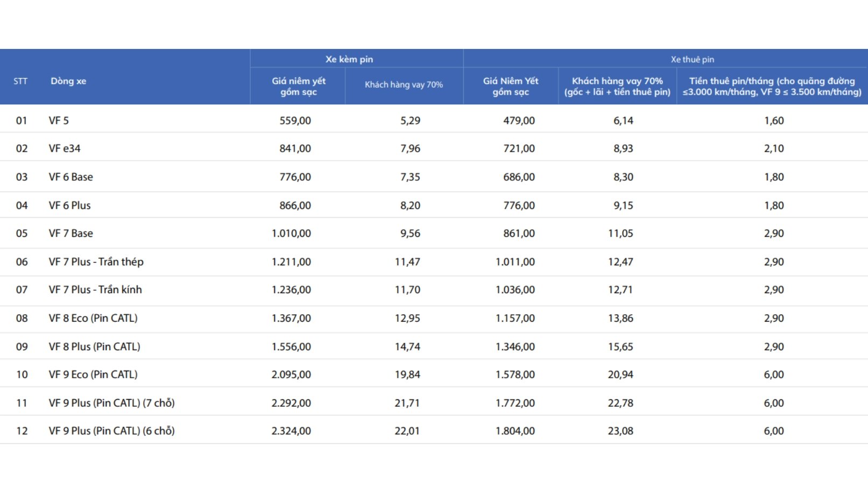Select the VF 5 model name
The height and width of the screenshot is (488, 868).
coord(59,121)
